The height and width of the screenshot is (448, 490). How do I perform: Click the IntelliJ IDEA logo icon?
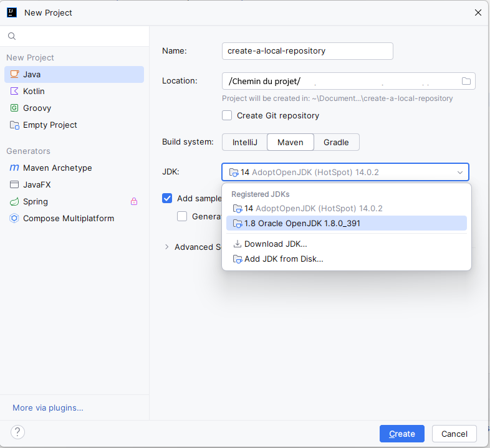click(x=12, y=13)
